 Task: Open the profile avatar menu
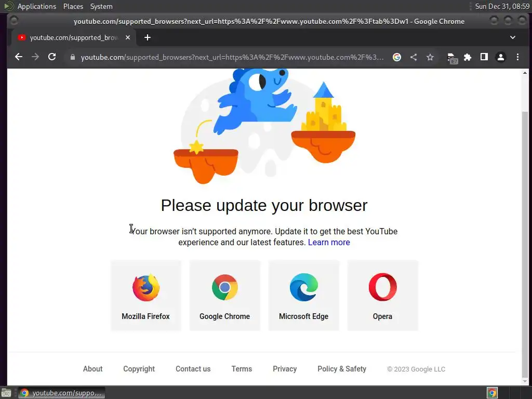[500, 57]
